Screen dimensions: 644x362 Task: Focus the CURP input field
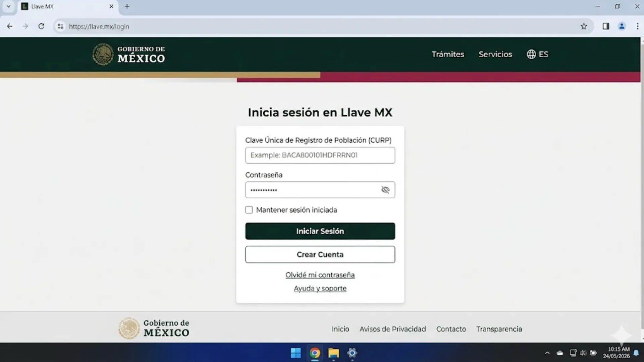tap(320, 155)
